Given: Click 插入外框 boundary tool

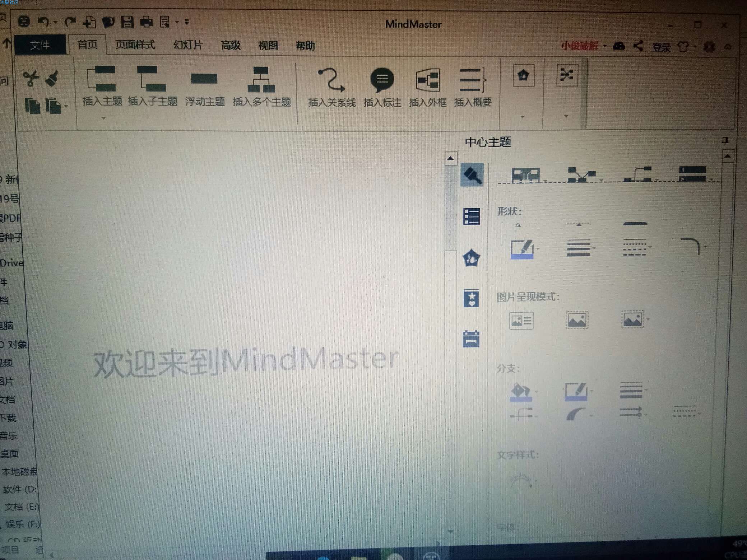Looking at the screenshot, I should pyautogui.click(x=428, y=87).
